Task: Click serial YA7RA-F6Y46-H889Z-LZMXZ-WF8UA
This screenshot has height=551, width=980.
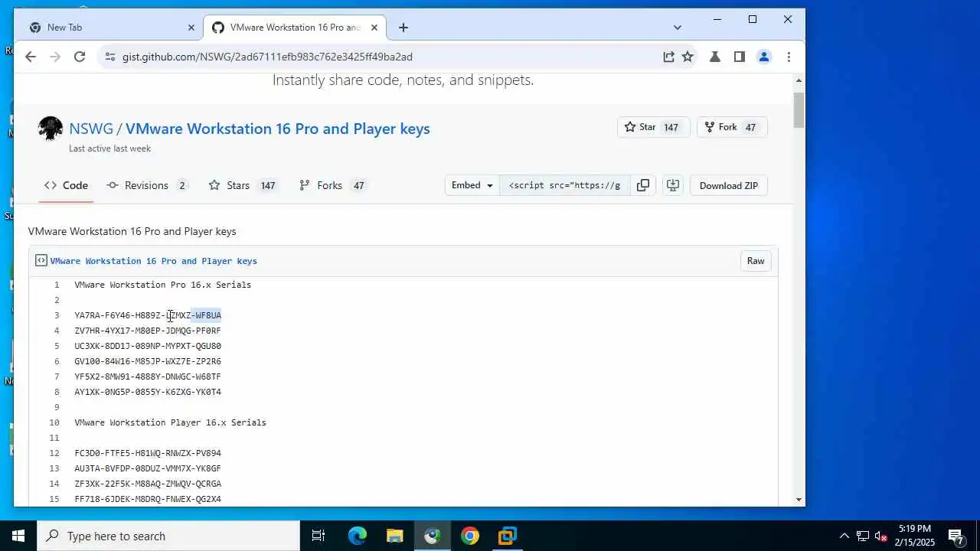Action: [148, 315]
